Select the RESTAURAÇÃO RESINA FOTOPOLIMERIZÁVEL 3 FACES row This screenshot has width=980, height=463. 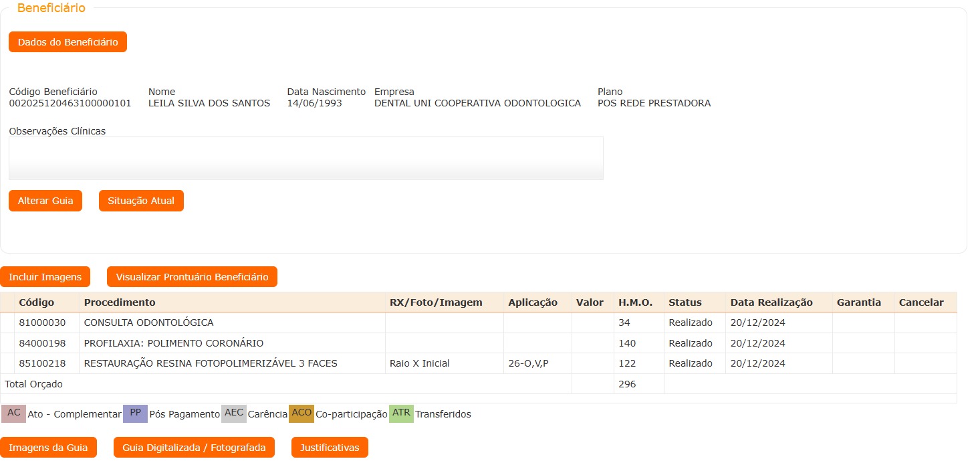pos(211,363)
